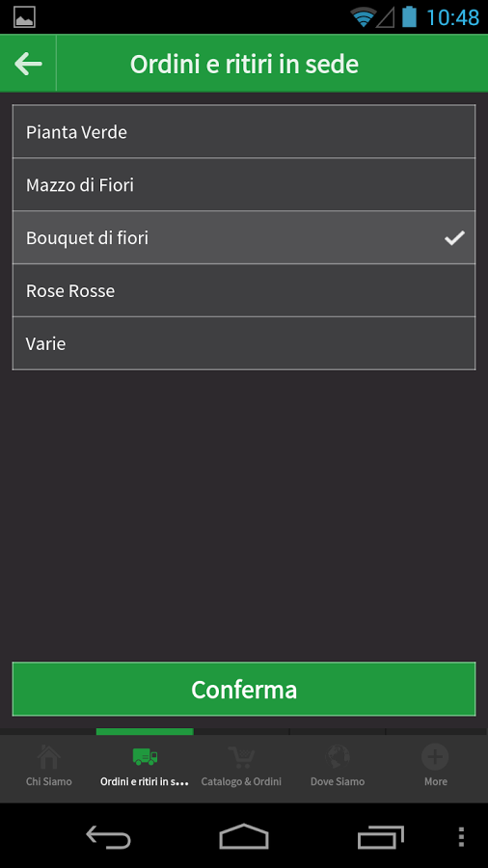The image size is (488, 868).
Task: Tap the delivery truck icon
Action: pyautogui.click(x=145, y=756)
